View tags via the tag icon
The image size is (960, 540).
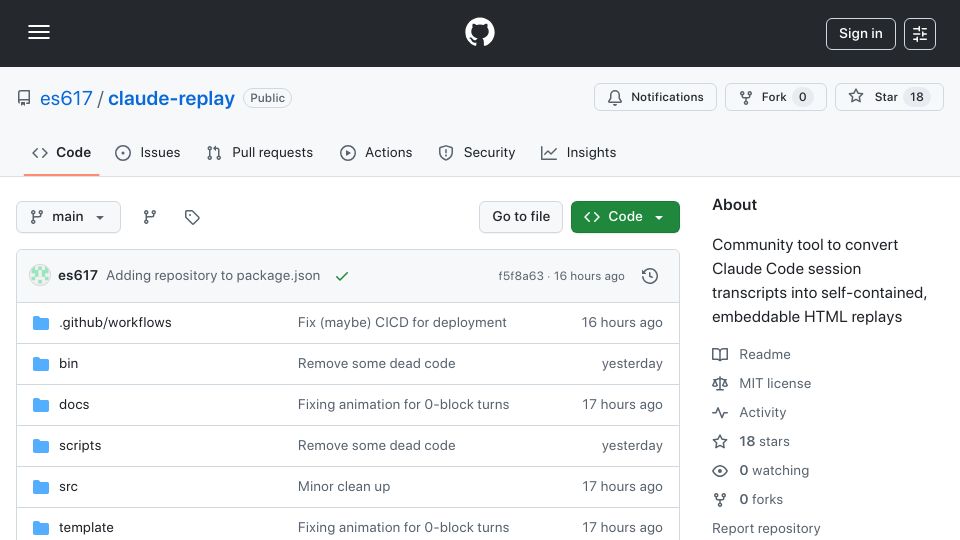tap(192, 217)
